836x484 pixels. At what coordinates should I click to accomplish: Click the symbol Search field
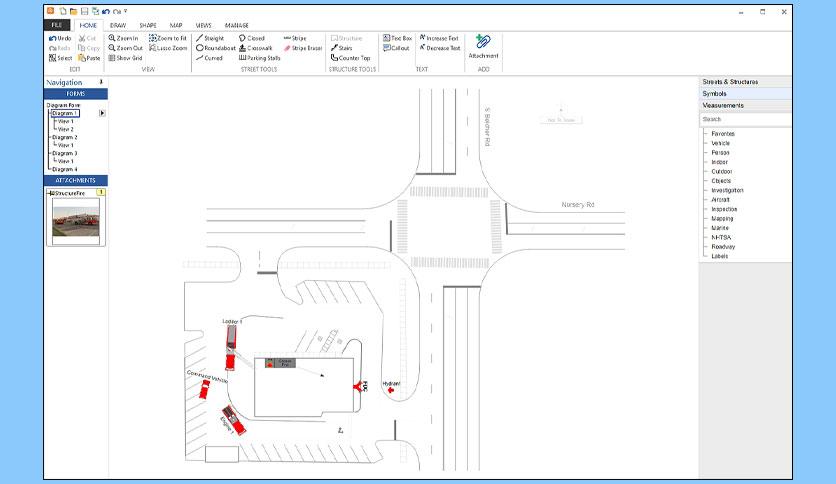point(745,119)
